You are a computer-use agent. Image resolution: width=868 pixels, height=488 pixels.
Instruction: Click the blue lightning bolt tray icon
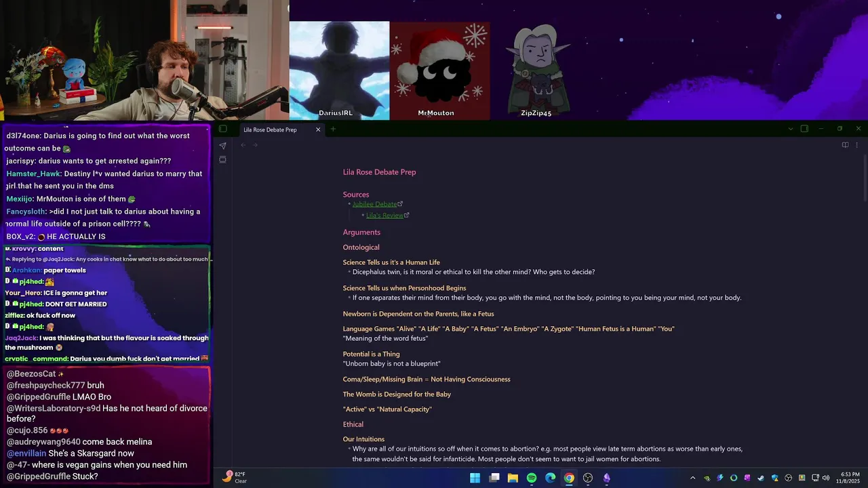pos(720,478)
